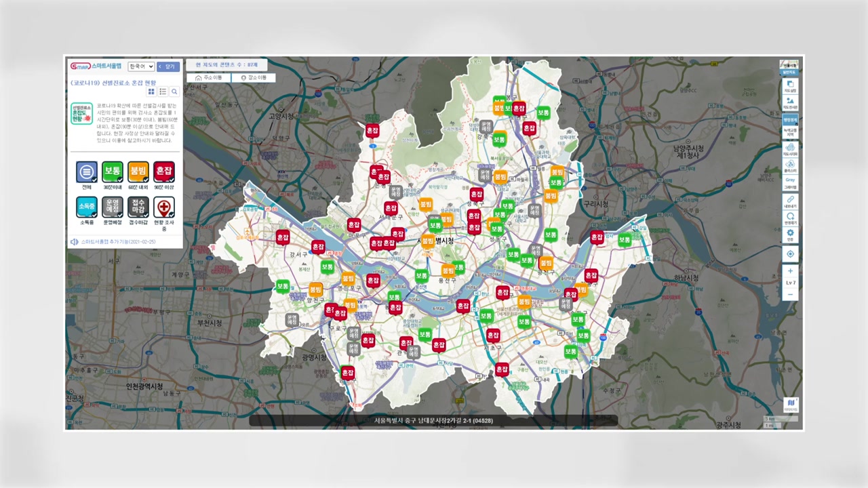
Task: Open the gear settings tool
Action: pos(790,235)
